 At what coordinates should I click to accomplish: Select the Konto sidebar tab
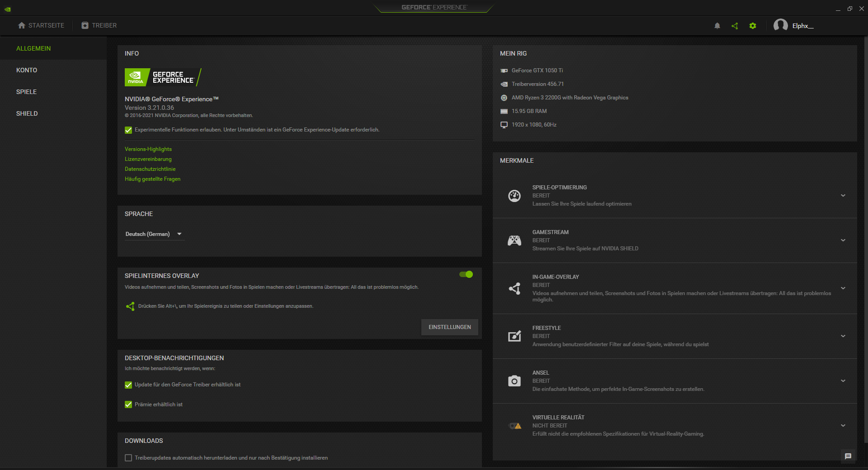pyautogui.click(x=53, y=70)
